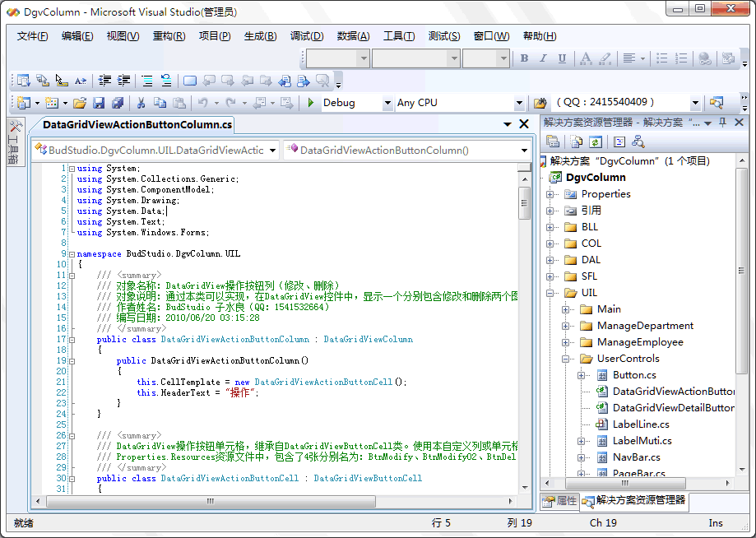This screenshot has height=538, width=756.
Task: Click the Solution Explorer horizontal scrollbar thumb
Action: pyautogui.click(x=625, y=483)
